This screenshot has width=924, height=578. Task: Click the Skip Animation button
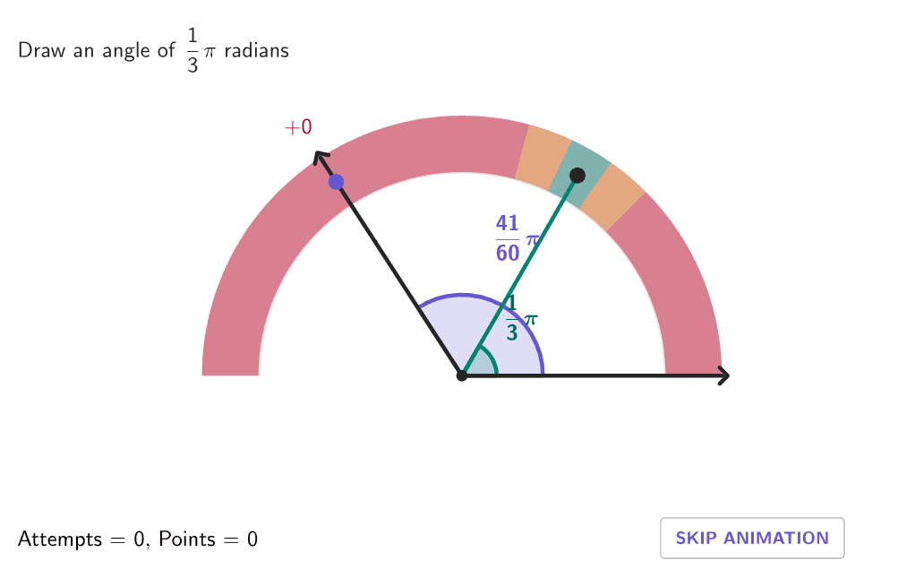[x=752, y=538]
